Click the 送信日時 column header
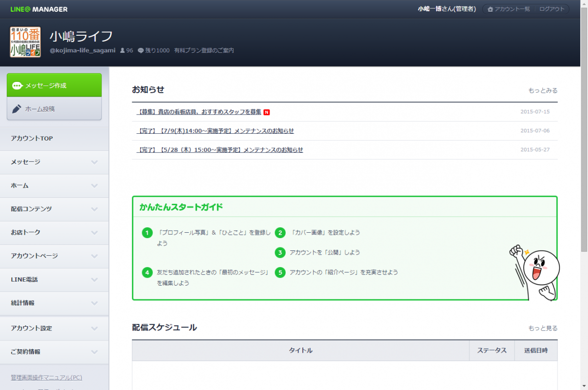 click(536, 350)
